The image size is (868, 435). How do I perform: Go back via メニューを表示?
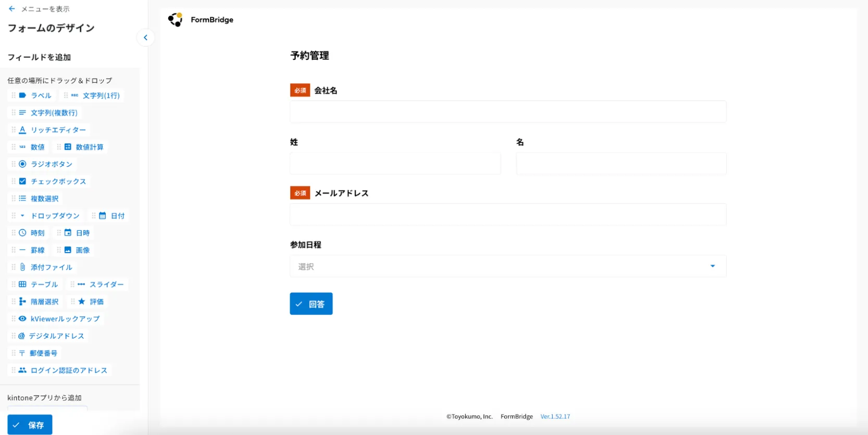point(39,9)
